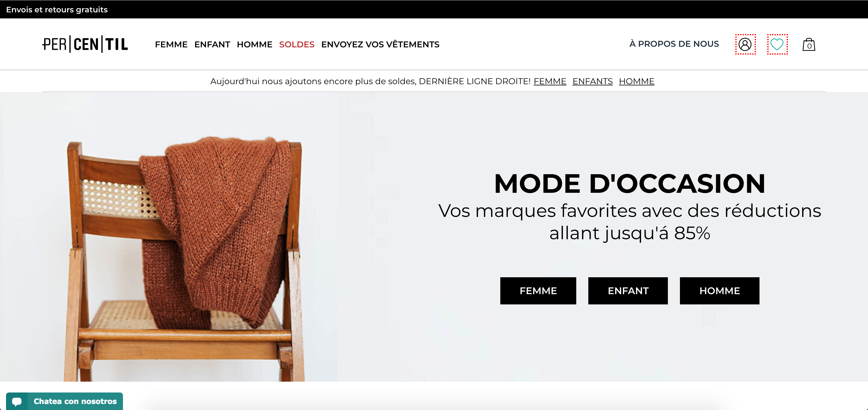The image size is (868, 410).
Task: Follow the underlined FEMME sales link
Action: 550,81
